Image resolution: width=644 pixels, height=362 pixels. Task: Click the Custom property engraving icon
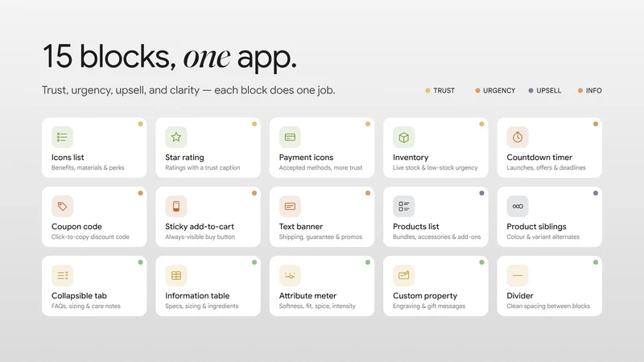coord(404,275)
